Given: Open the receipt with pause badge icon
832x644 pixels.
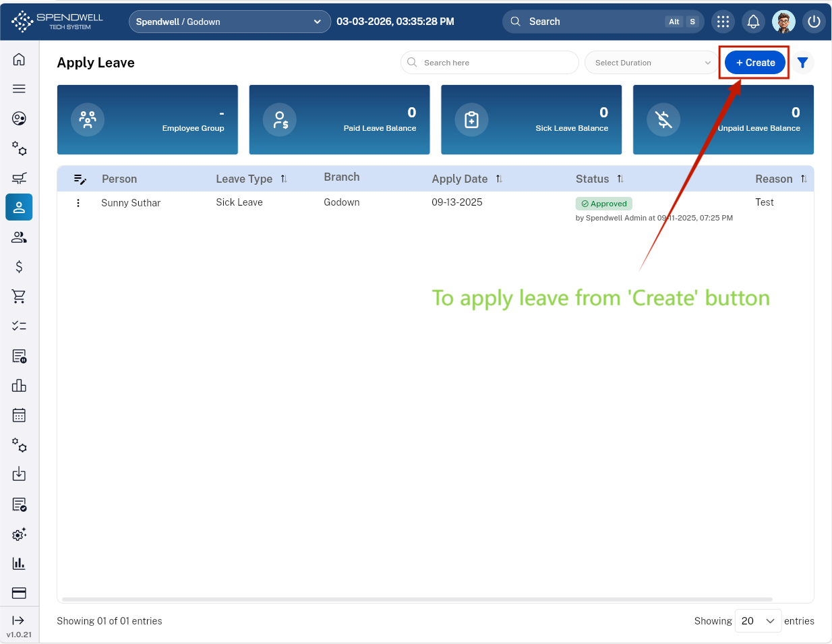Looking at the screenshot, I should [19, 356].
